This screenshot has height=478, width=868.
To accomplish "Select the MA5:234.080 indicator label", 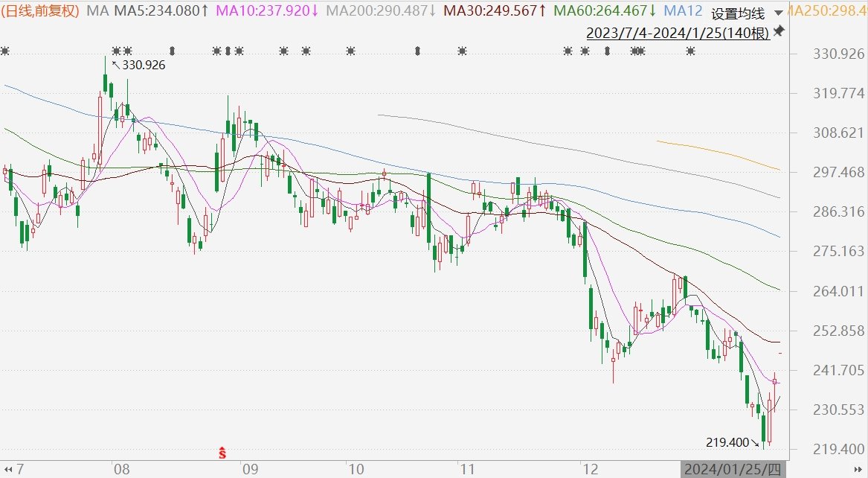I will pyautogui.click(x=161, y=10).
